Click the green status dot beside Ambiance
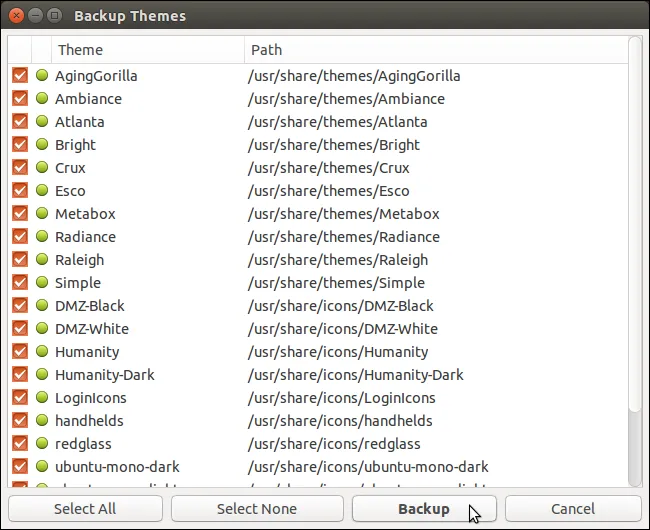 click(42, 98)
